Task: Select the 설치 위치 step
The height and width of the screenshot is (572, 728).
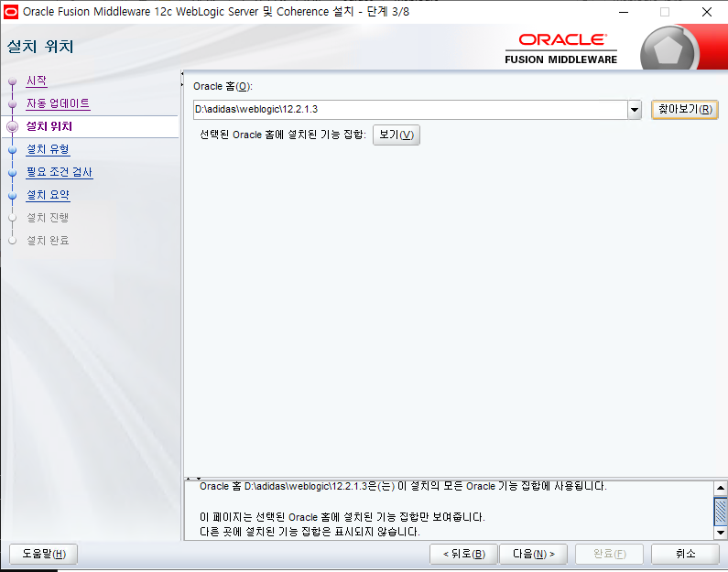Action: [49, 126]
